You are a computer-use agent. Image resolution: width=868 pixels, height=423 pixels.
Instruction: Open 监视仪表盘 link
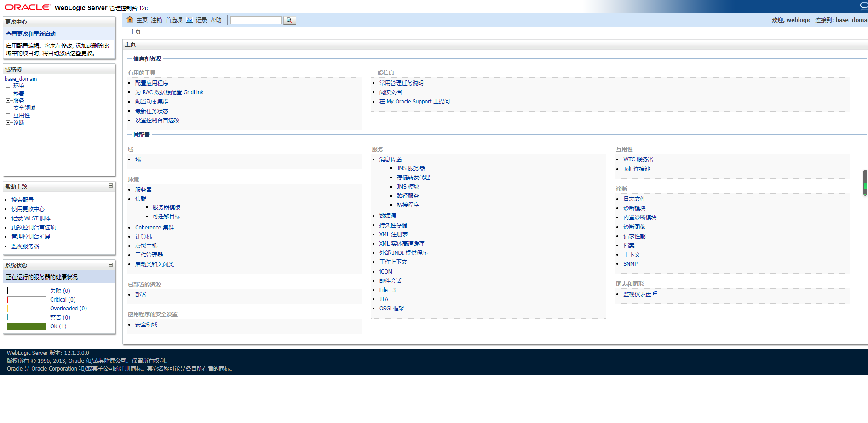coord(637,294)
